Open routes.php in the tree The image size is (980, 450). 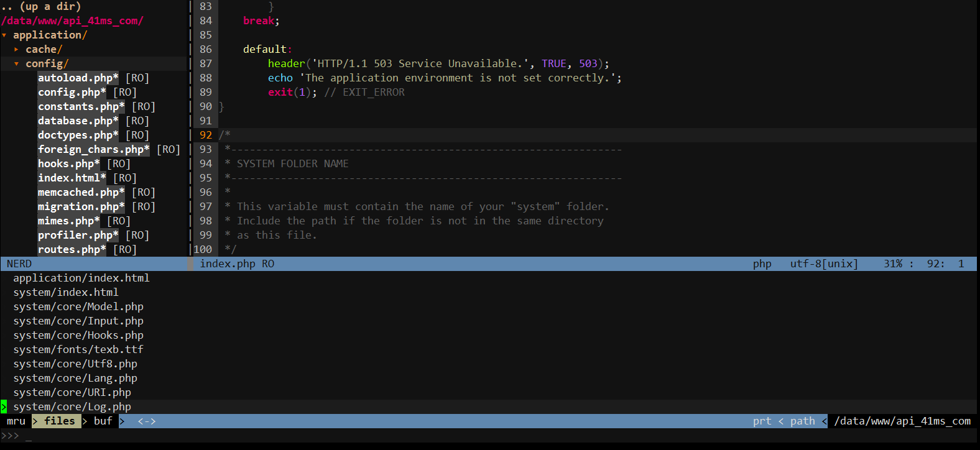[x=72, y=250]
